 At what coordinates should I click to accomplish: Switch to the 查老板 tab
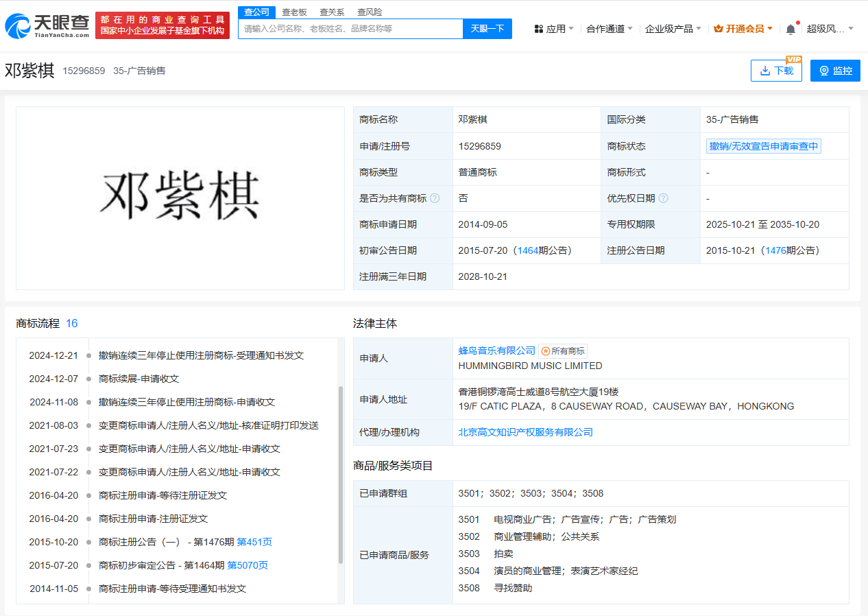coord(295,12)
